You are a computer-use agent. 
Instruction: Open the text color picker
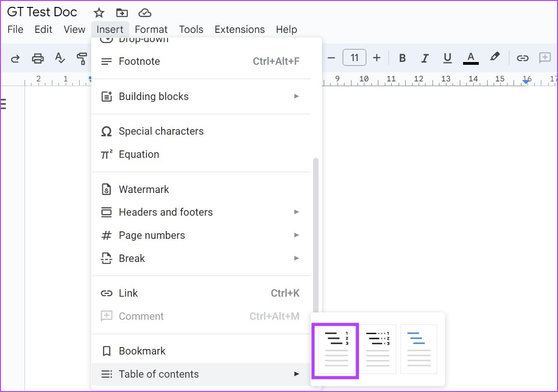pyautogui.click(x=470, y=57)
